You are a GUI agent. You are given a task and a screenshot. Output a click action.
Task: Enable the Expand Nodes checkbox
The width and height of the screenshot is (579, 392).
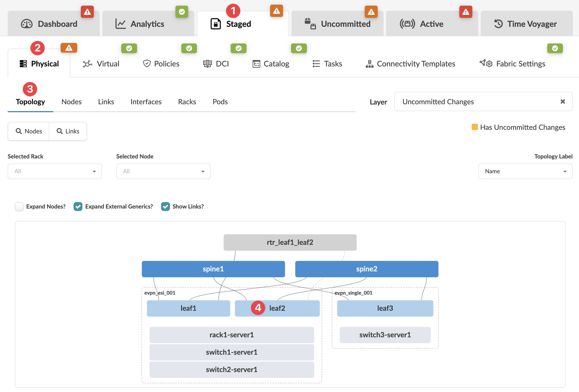click(19, 206)
